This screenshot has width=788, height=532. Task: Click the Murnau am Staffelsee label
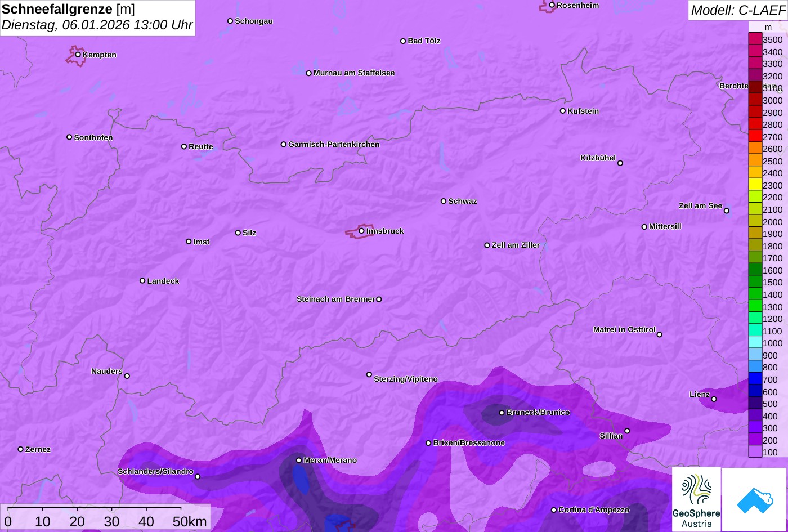pos(354,73)
